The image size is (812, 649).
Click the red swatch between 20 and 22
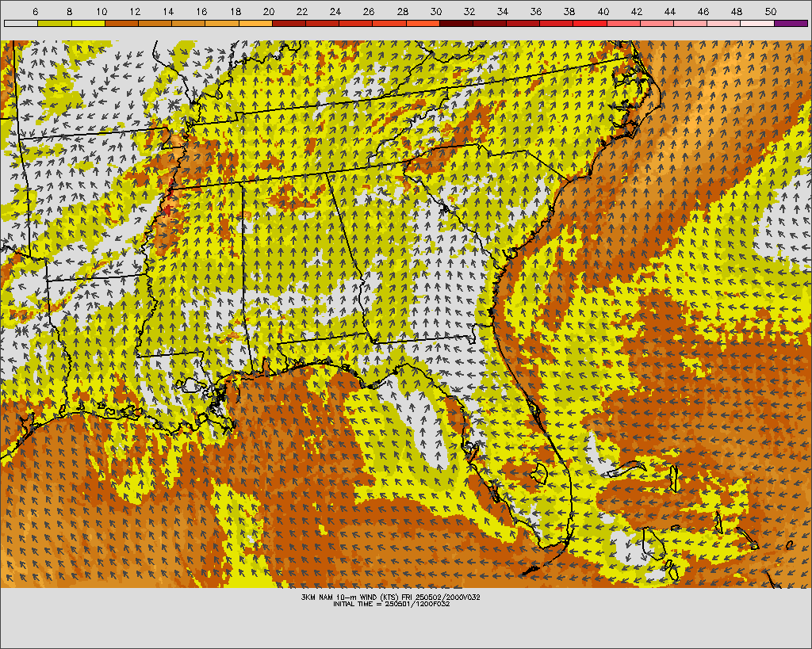click(x=289, y=23)
